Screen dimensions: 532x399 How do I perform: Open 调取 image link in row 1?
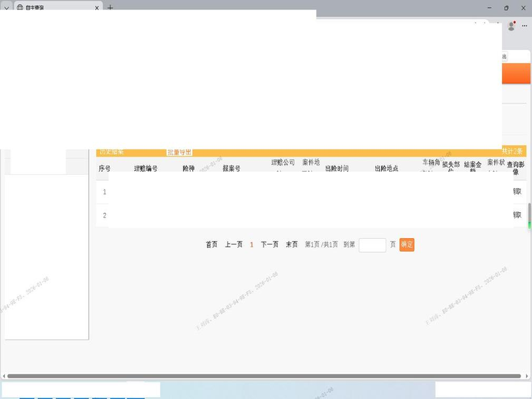point(517,192)
